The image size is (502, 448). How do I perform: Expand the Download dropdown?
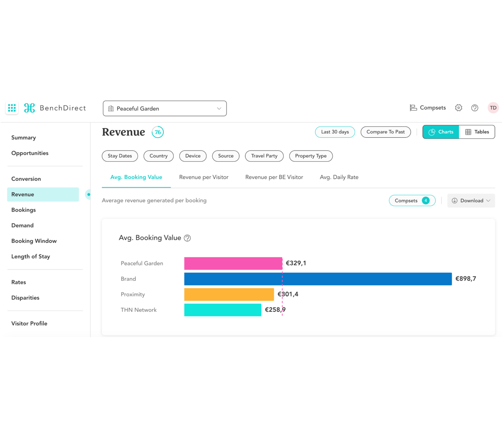[x=471, y=201]
